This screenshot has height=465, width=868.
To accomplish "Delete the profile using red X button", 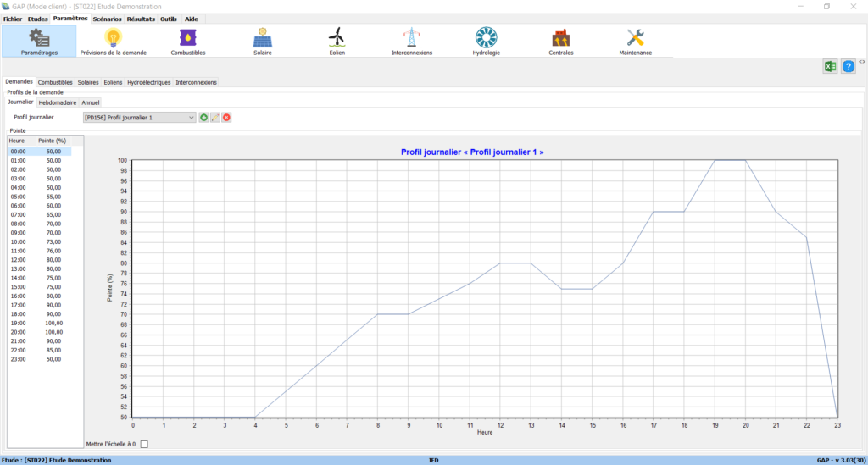I will click(x=226, y=117).
